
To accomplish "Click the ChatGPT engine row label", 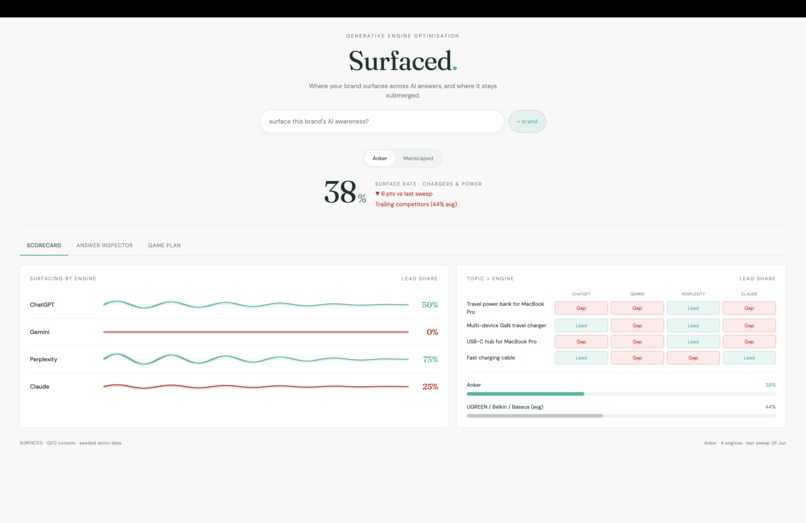I will point(42,304).
